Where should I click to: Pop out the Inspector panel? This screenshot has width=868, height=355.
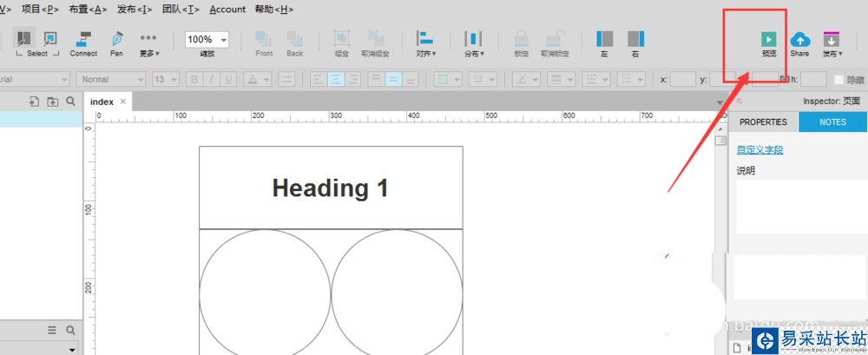(x=739, y=101)
